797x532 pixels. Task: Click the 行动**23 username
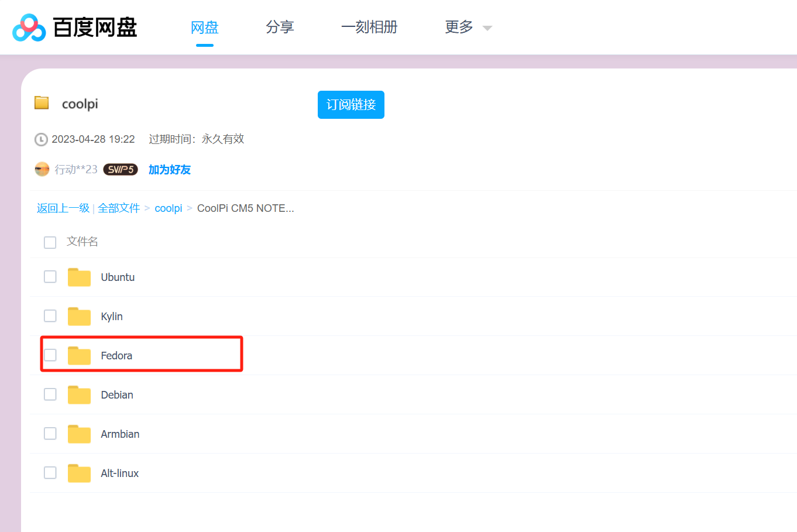point(76,170)
